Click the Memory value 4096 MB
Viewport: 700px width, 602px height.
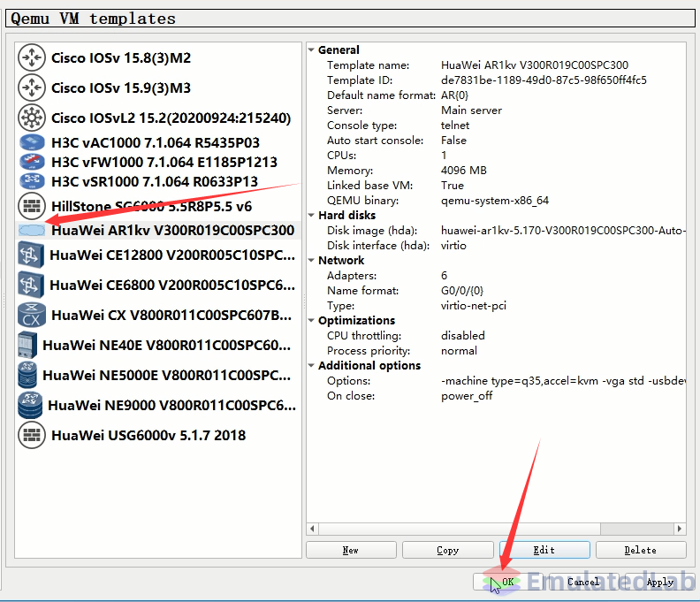point(464,170)
